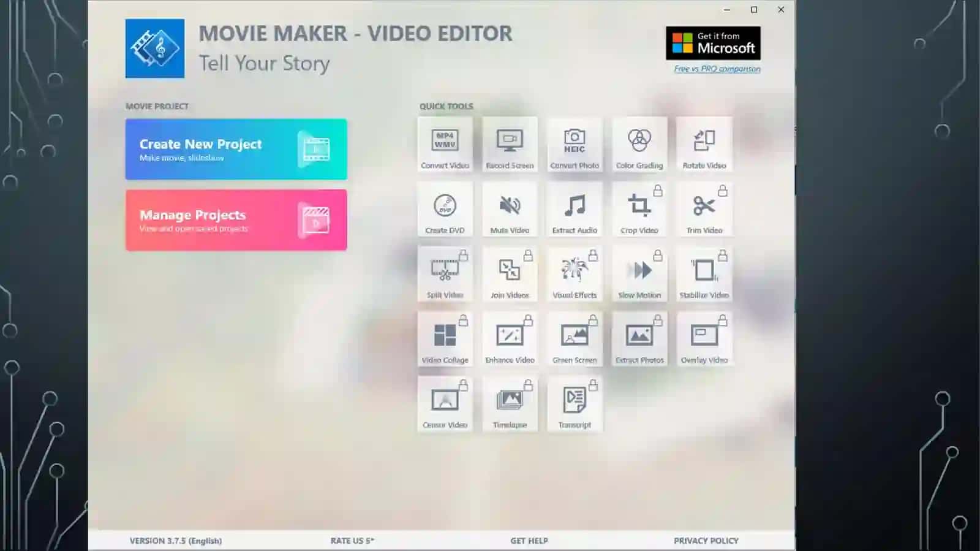Launch the Video Collage tool
The image size is (980, 551).
(445, 339)
